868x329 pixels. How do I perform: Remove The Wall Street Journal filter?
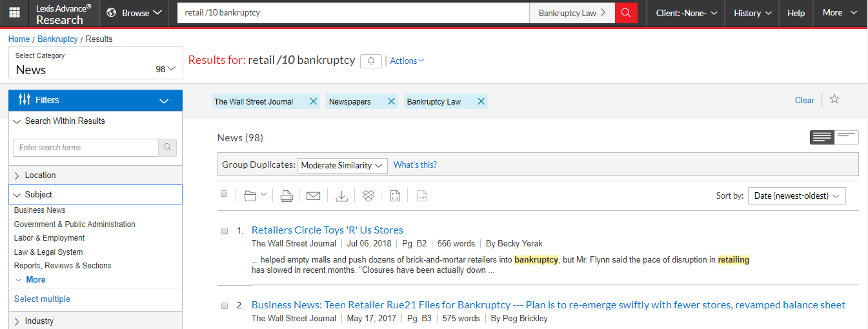[x=314, y=101]
